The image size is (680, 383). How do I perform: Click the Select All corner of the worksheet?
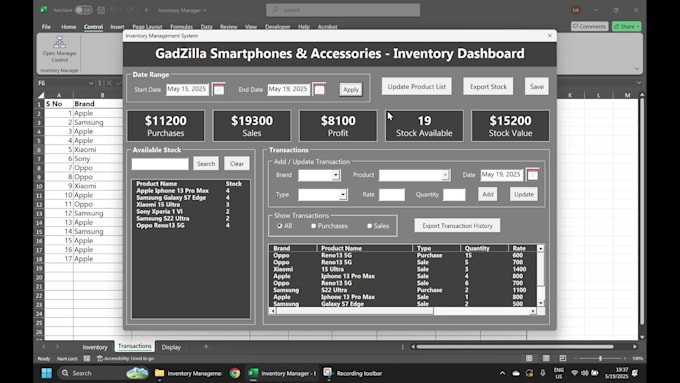[x=40, y=95]
